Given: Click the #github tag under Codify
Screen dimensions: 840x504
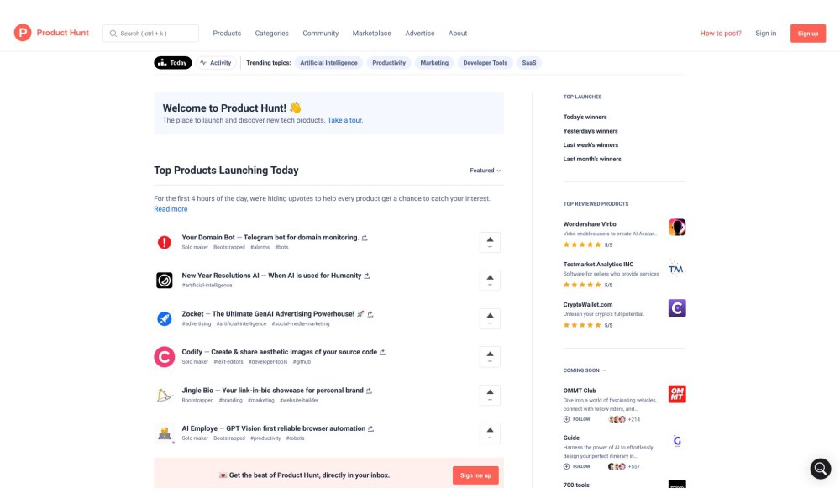Looking at the screenshot, I should pyautogui.click(x=302, y=361).
